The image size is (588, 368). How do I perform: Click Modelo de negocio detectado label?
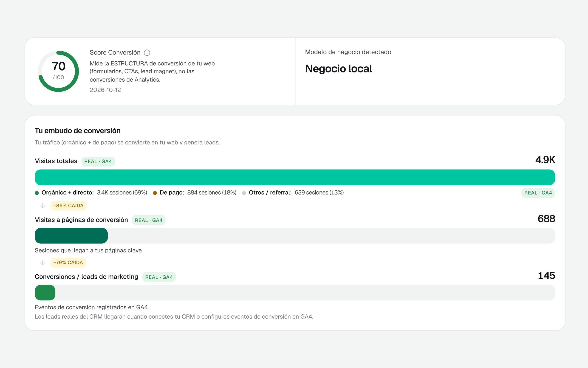(348, 52)
